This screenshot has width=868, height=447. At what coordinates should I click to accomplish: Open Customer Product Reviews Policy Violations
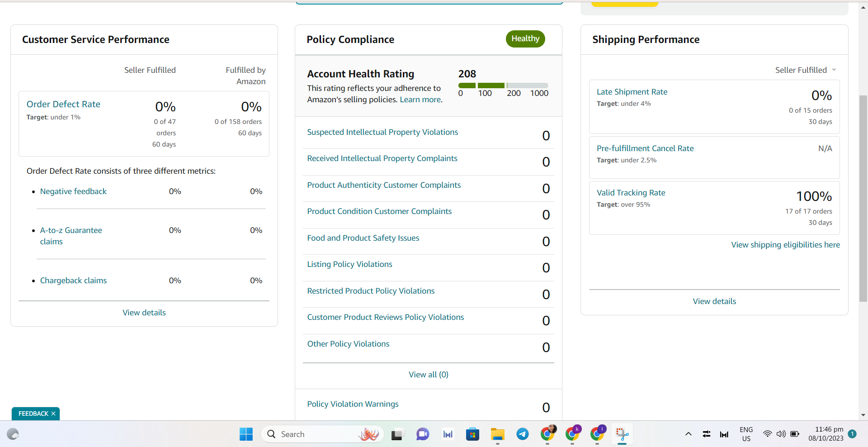(x=386, y=317)
